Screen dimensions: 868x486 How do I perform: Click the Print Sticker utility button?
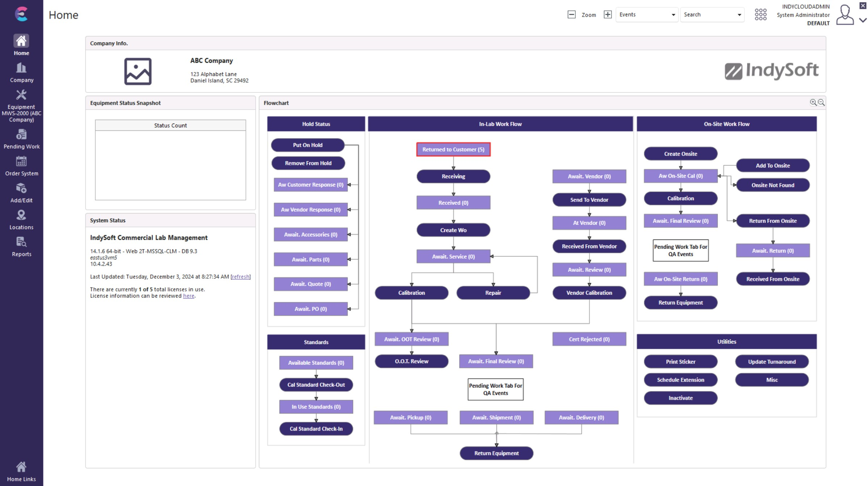[x=680, y=361]
